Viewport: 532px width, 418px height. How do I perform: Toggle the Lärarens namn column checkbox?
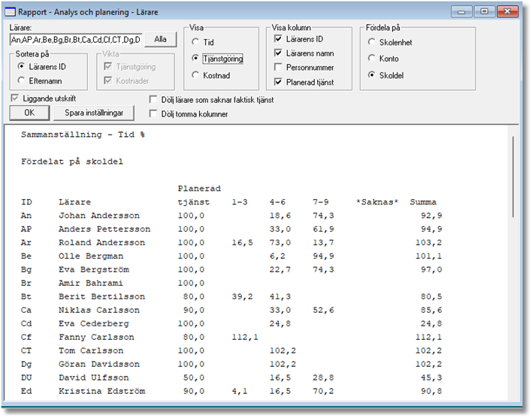(x=279, y=53)
